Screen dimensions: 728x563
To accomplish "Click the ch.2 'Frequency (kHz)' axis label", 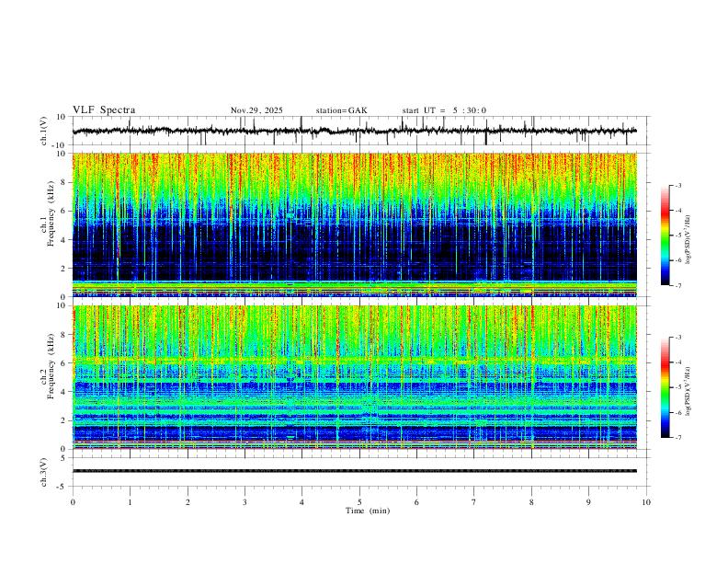I will point(50,365).
